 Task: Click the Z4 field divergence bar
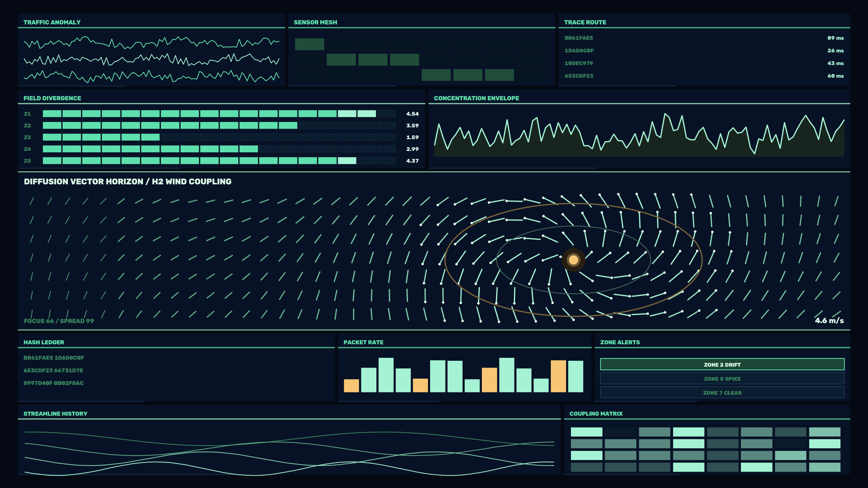tap(219, 149)
